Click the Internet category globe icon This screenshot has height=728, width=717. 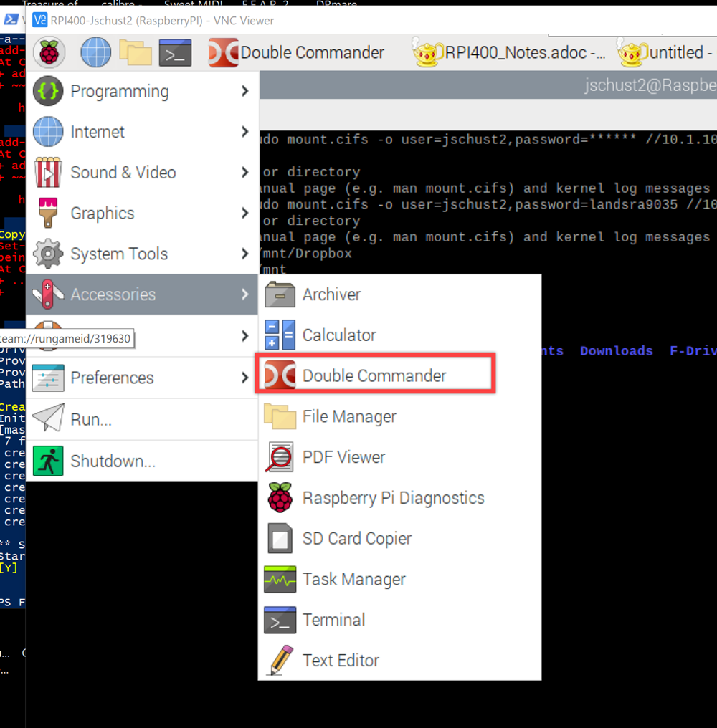[x=48, y=132]
